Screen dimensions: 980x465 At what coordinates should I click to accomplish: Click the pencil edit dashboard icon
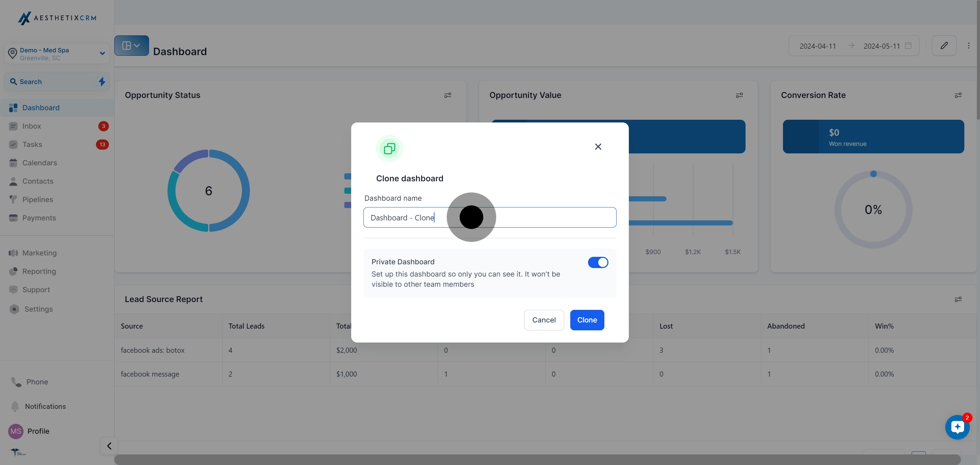point(944,46)
